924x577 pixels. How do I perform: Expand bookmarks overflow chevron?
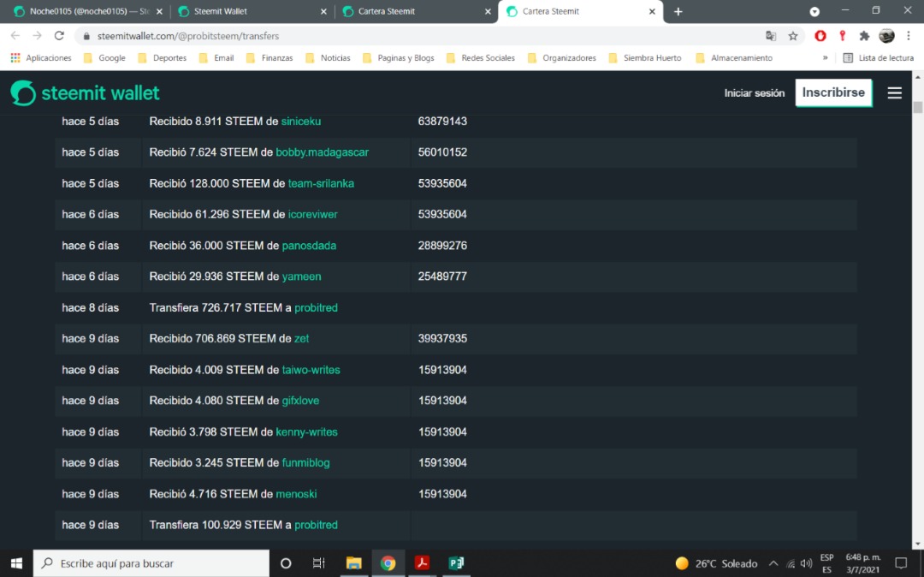click(825, 57)
